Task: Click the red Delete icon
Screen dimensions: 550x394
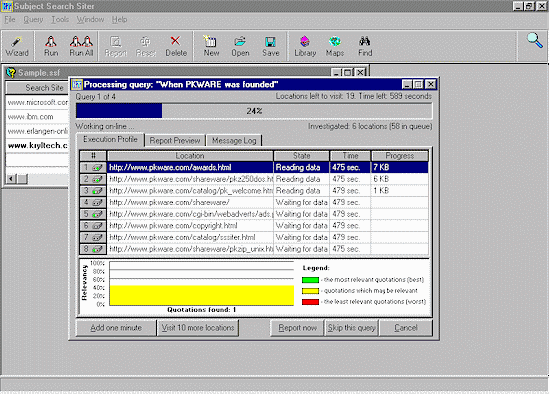Action: point(175,41)
